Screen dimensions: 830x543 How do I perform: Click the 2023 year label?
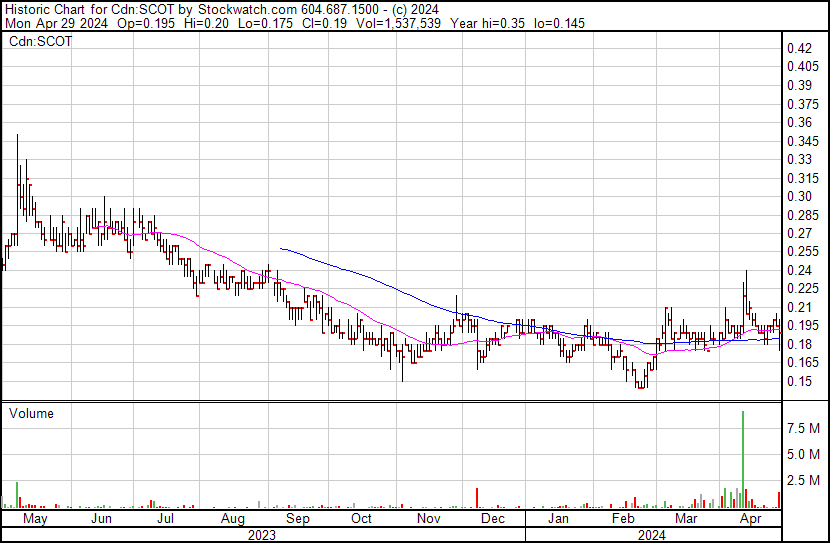pos(262,535)
